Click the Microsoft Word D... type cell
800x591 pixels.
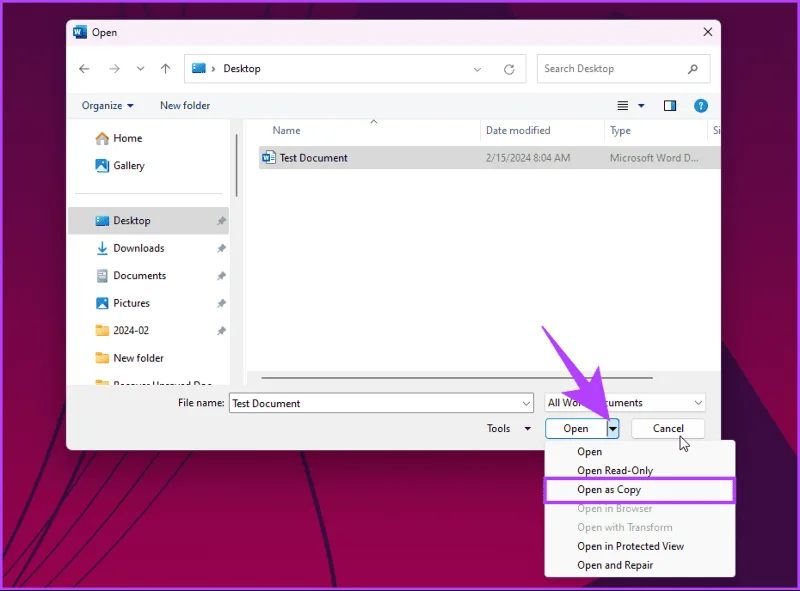654,158
